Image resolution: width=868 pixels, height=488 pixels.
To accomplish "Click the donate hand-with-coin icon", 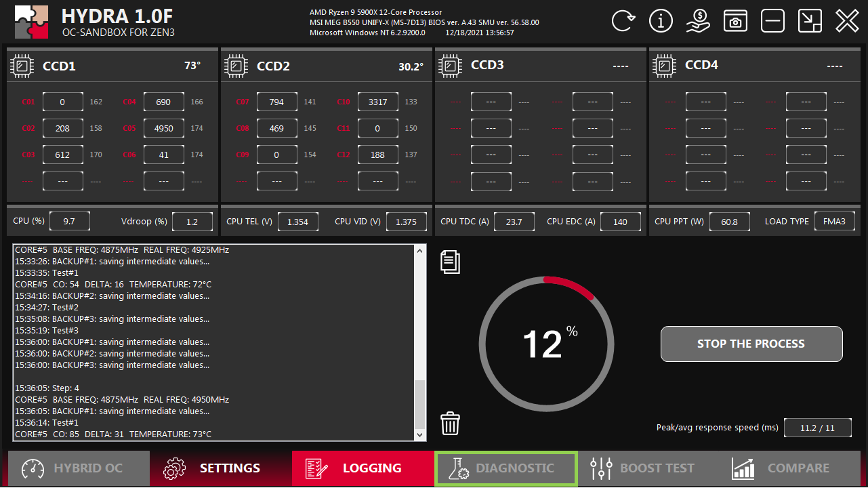I will tap(698, 21).
